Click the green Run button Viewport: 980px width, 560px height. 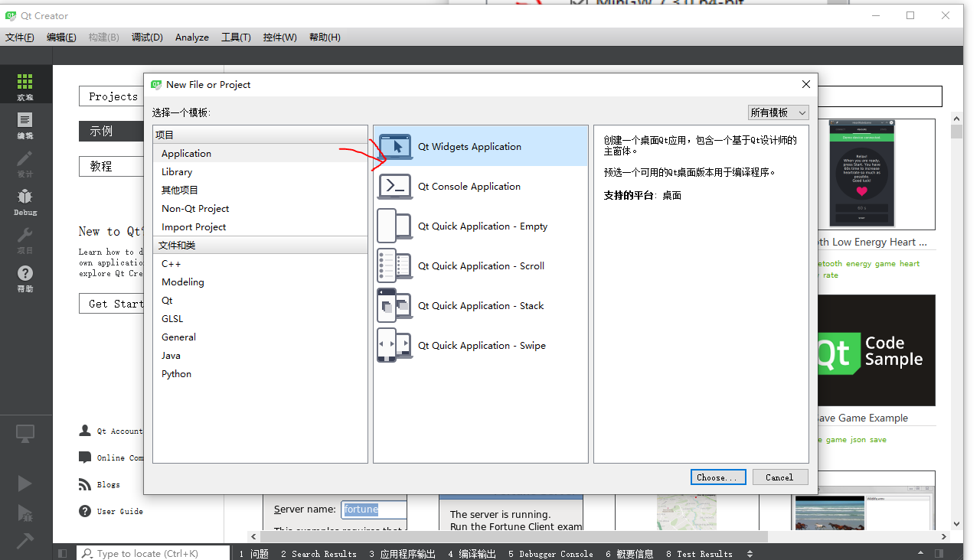(x=25, y=483)
